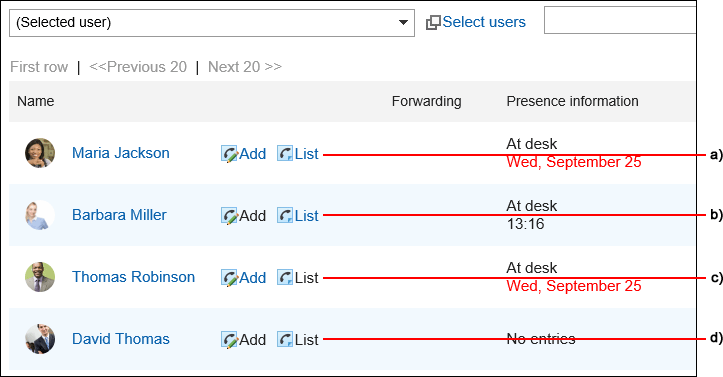
Task: Click the Add phone memo icon for David Thomas
Action: [229, 340]
